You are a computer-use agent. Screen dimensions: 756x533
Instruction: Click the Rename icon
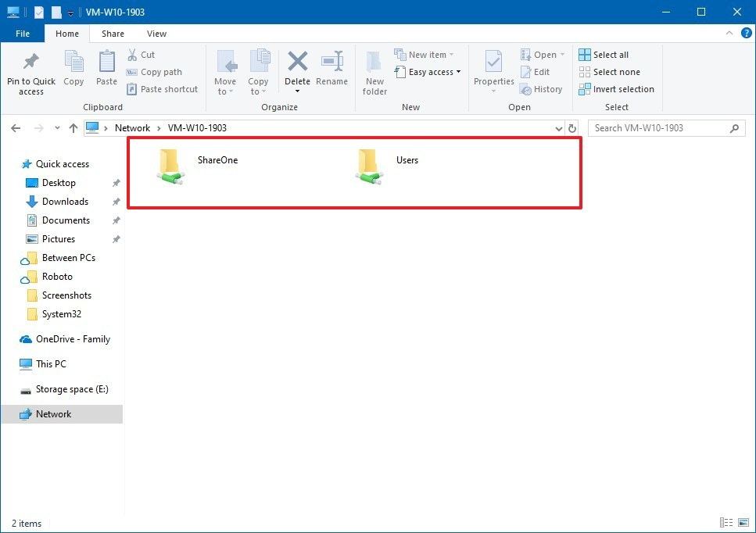click(x=332, y=61)
